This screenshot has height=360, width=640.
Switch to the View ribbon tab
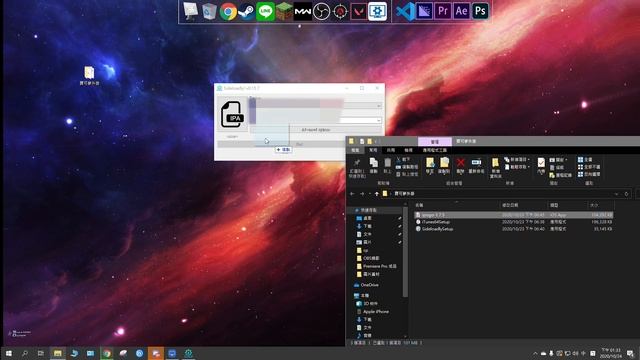(x=408, y=150)
